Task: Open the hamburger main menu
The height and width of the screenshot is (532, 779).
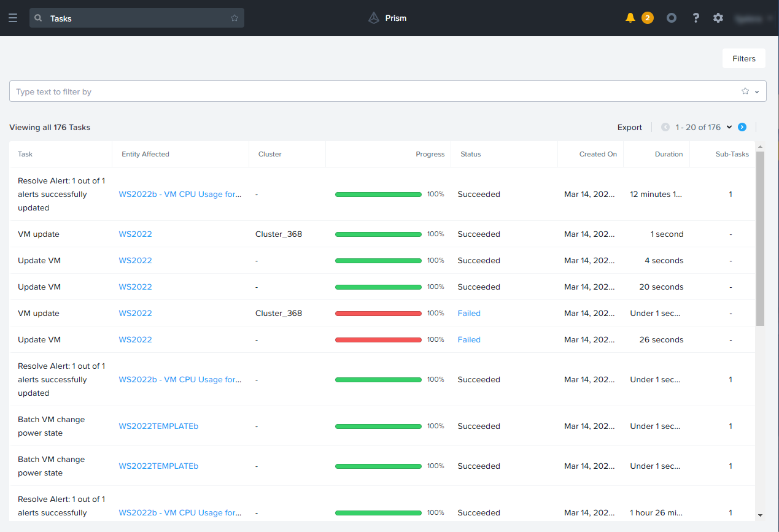Action: [13, 18]
